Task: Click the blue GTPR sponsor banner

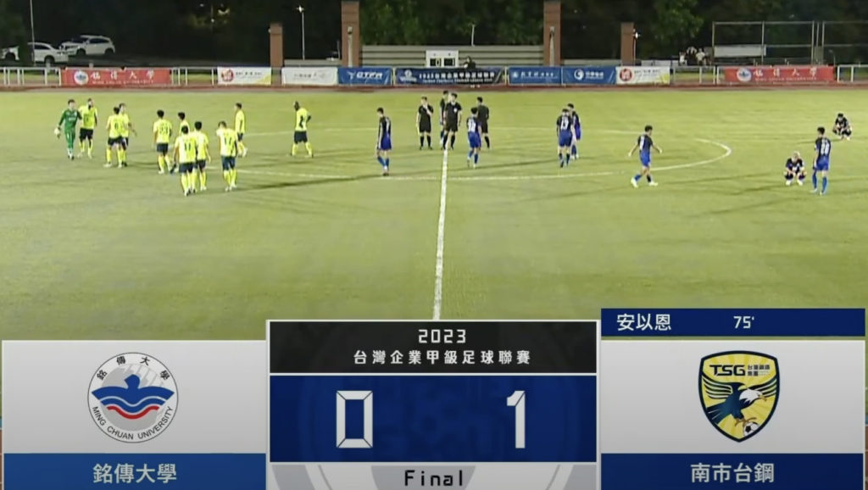Action: click(x=365, y=75)
